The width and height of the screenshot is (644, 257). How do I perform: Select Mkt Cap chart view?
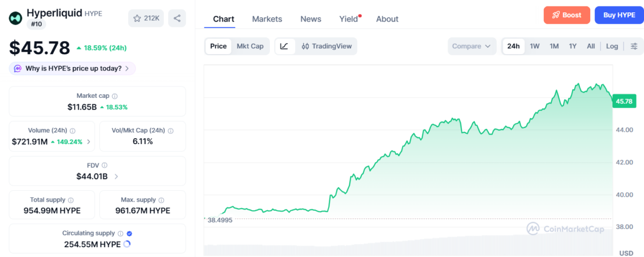pos(250,46)
